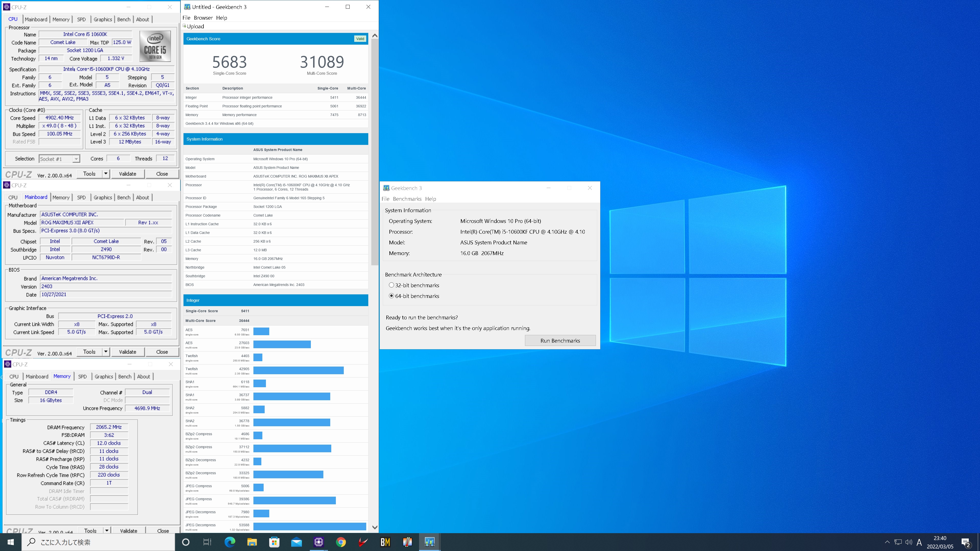Image resolution: width=980 pixels, height=551 pixels.
Task: Open Cortana circle icon on taskbar
Action: pos(186,542)
